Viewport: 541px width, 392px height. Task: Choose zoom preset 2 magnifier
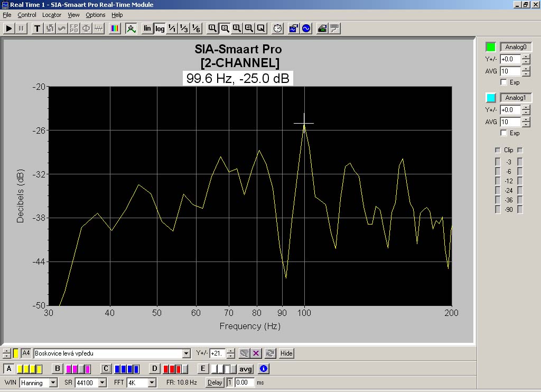tap(225, 29)
